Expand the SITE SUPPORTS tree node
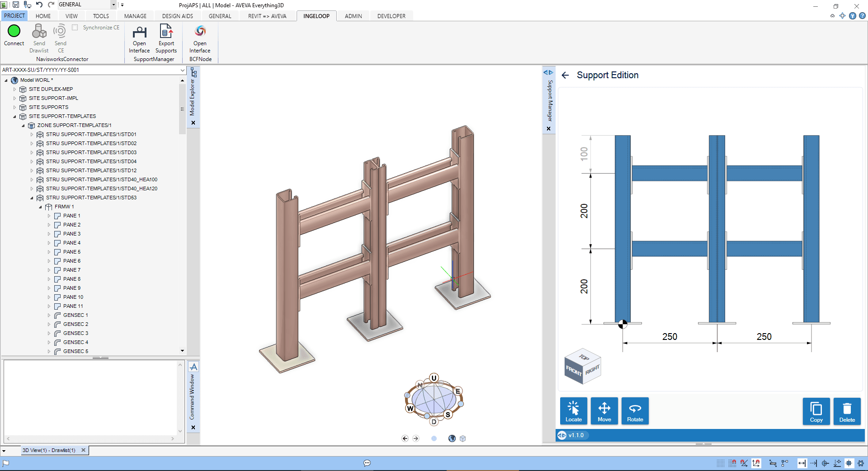 14,107
